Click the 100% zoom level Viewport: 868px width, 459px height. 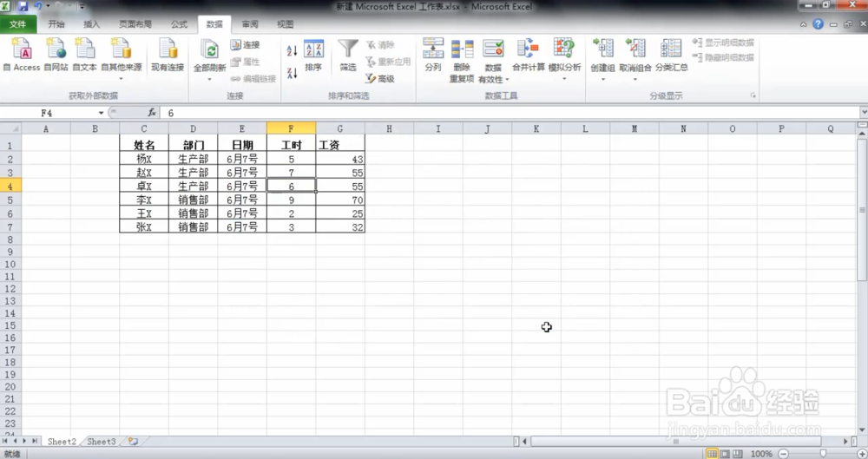761,454
